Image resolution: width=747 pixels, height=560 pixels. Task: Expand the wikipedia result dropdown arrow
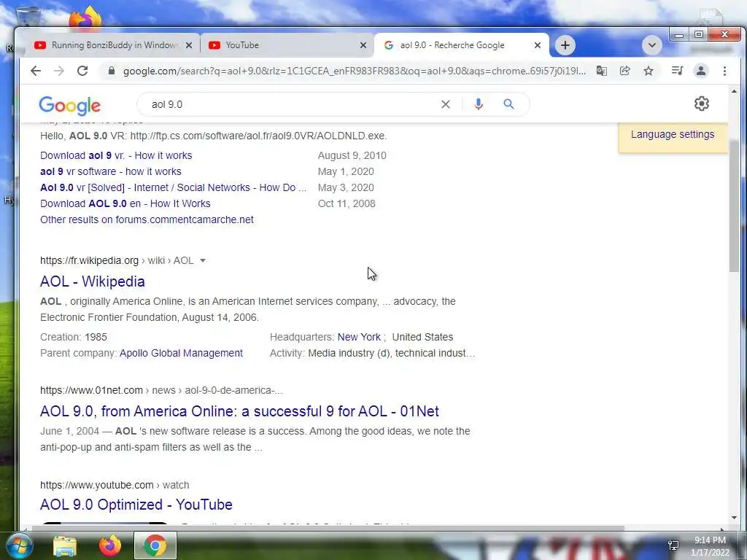[x=203, y=260]
